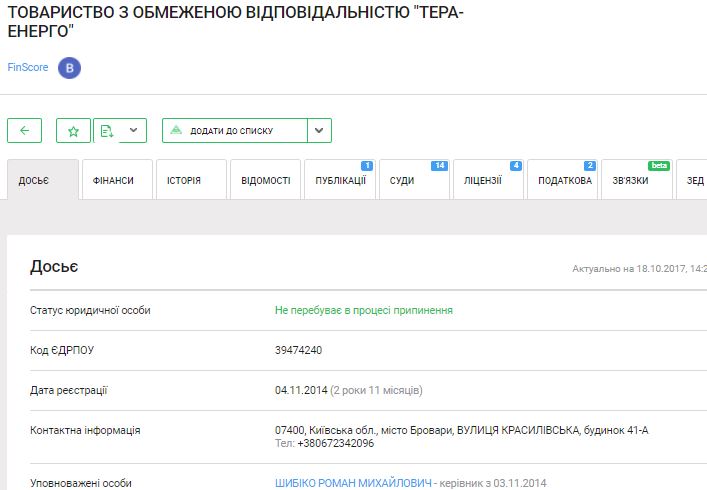Switch to the Фінанси tab
Image resolution: width=707 pixels, height=490 pixels.
point(117,181)
